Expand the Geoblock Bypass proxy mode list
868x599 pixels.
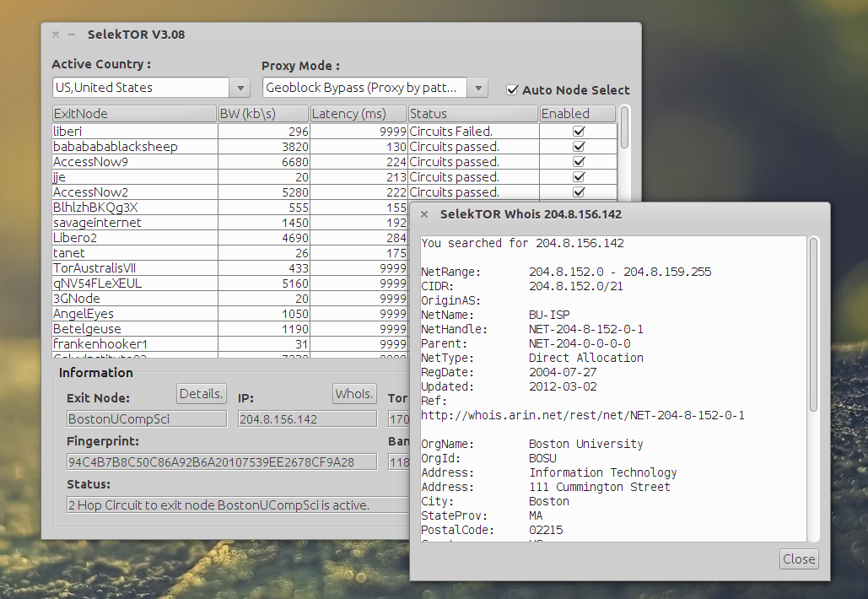coord(478,87)
